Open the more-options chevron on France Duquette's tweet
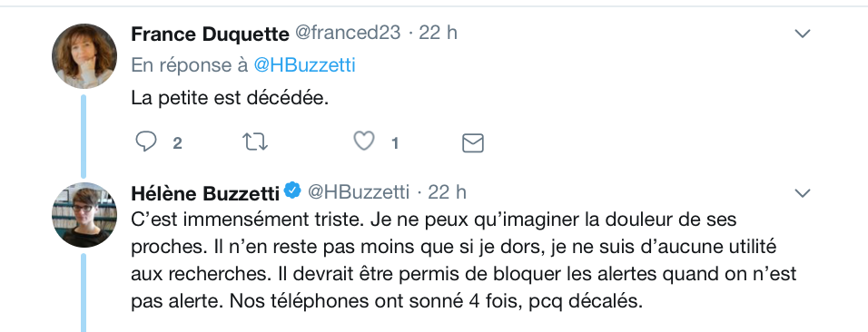Viewport: 868px width, 332px height. [x=803, y=34]
